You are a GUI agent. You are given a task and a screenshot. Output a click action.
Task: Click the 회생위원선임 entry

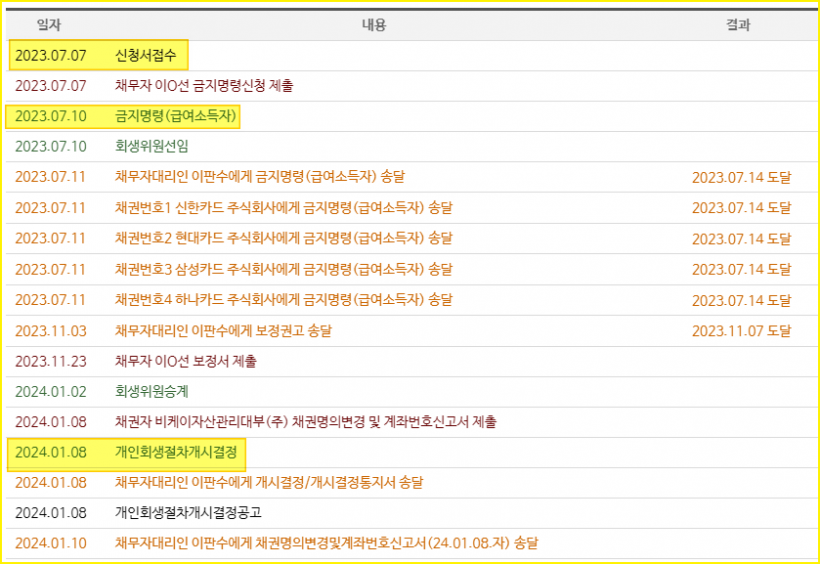152,146
